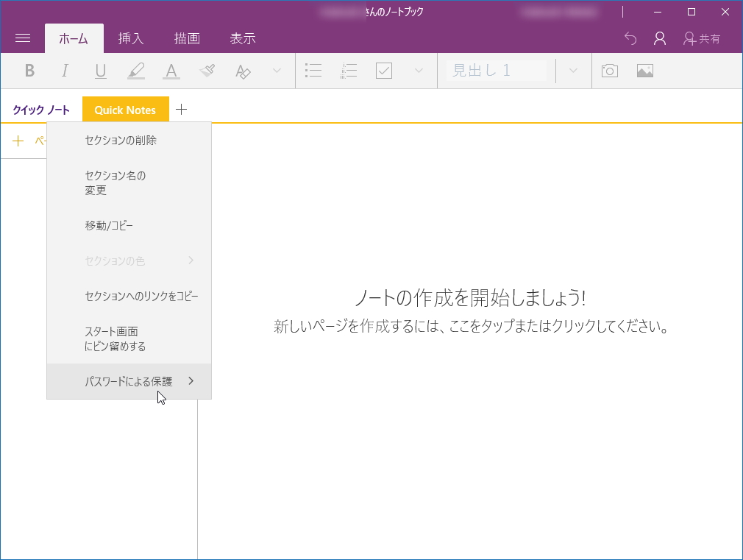
Task: Open the account profile icon
Action: pos(659,38)
